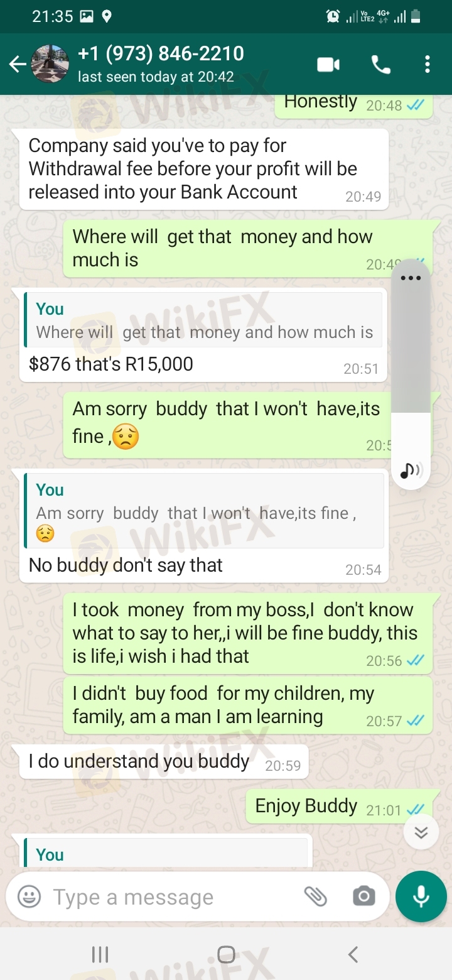This screenshot has width=452, height=980.
Task: Tap Android recent apps navigation button
Action: (x=100, y=955)
